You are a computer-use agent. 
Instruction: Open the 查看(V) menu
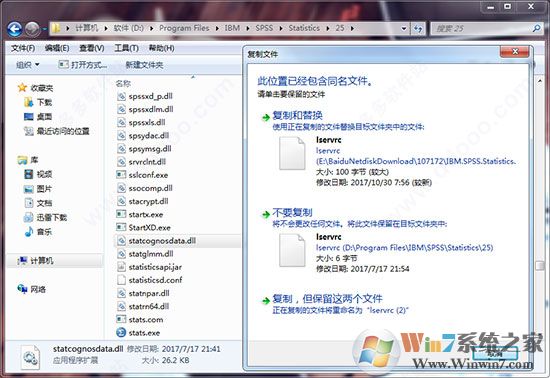pyautogui.click(x=92, y=48)
